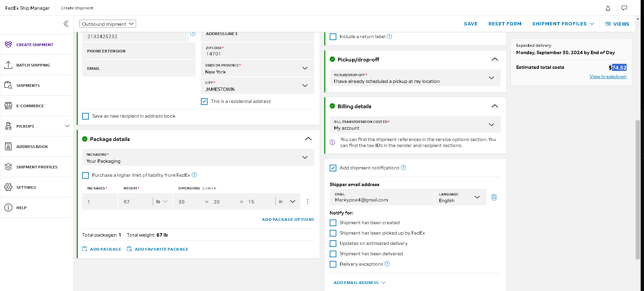The width and height of the screenshot is (644, 291).
Task: Click billing details info icon
Action: (332, 142)
